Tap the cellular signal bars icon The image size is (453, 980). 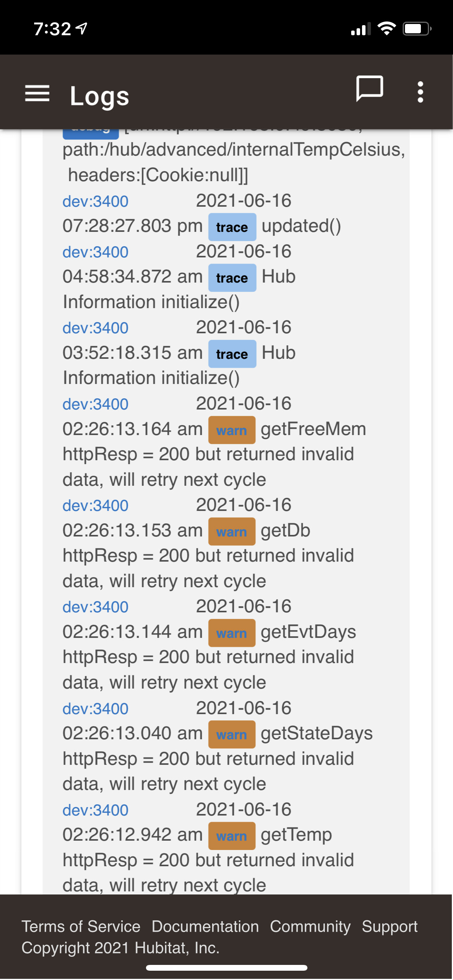coord(360,29)
